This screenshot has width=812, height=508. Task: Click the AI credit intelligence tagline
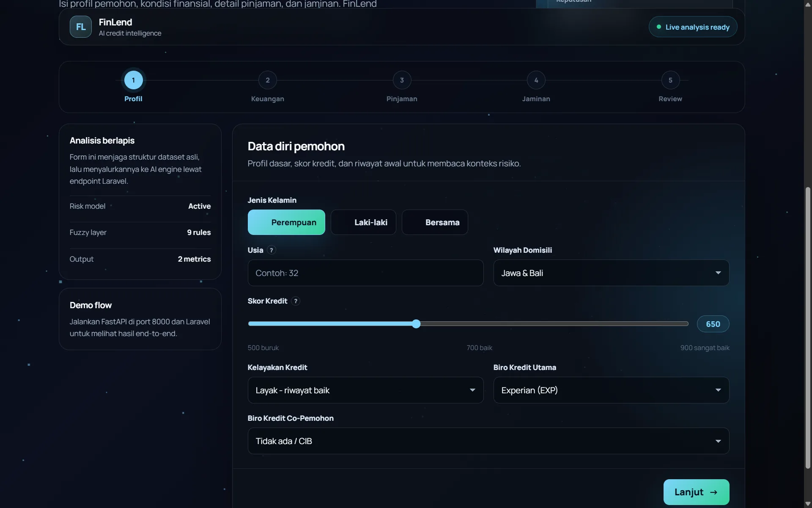[x=130, y=33]
